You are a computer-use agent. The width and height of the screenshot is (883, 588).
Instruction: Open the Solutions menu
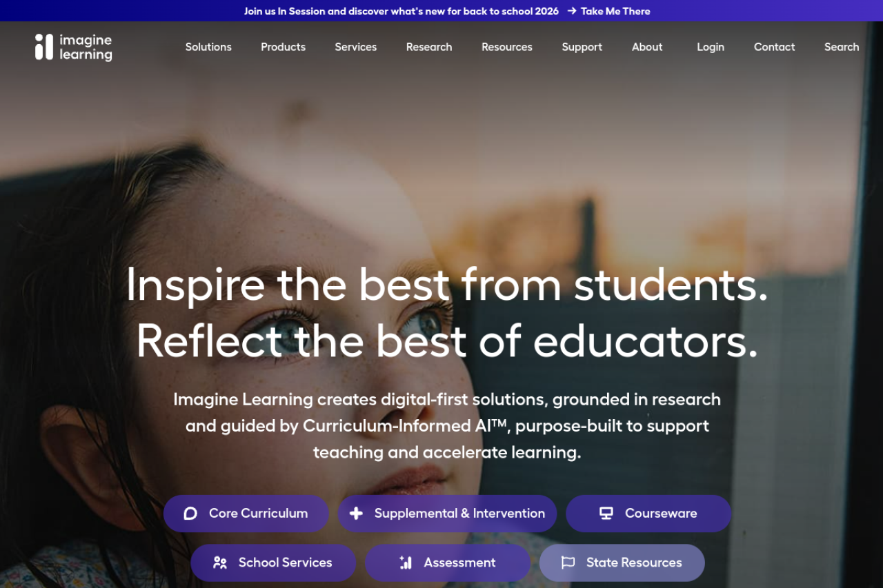(x=208, y=47)
